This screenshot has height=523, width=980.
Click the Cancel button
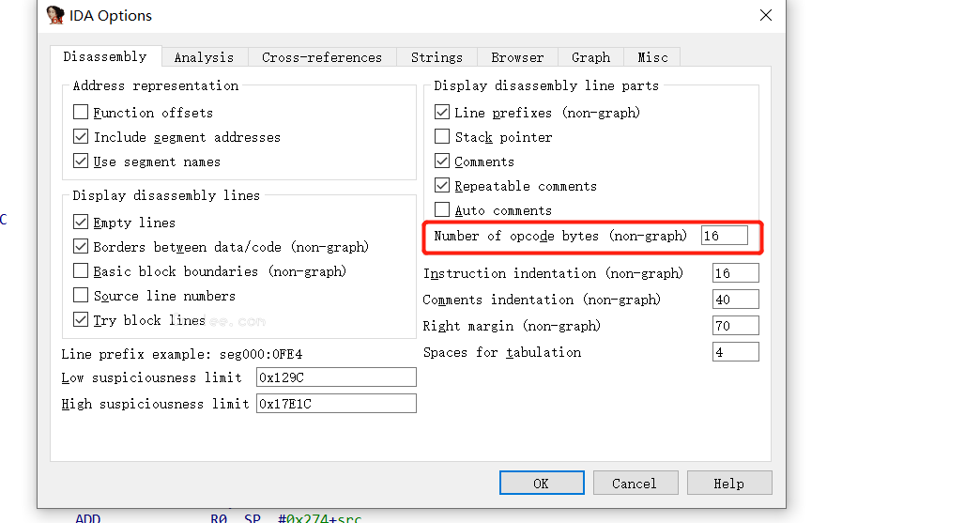coord(635,483)
